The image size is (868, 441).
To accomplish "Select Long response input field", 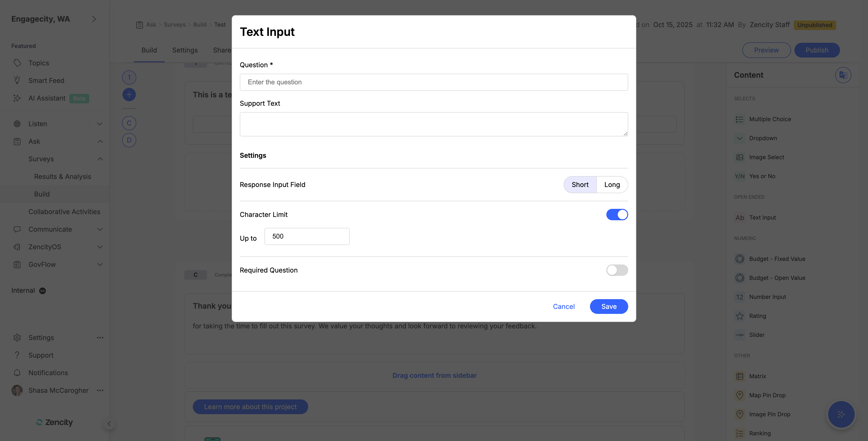I will 612,184.
